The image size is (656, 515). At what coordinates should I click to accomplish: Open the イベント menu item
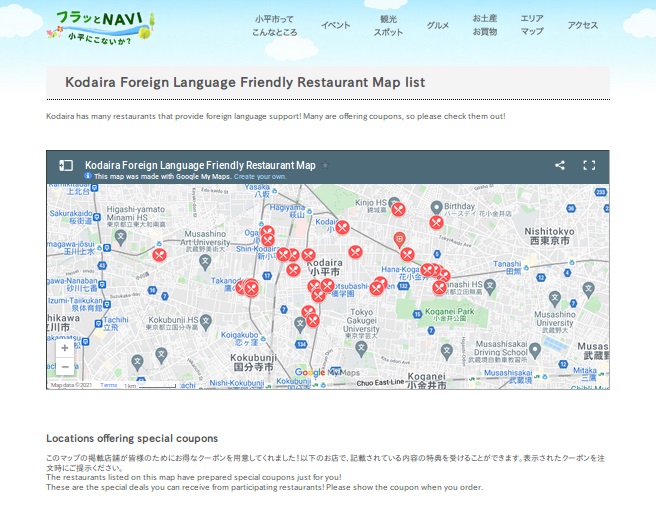tap(336, 26)
